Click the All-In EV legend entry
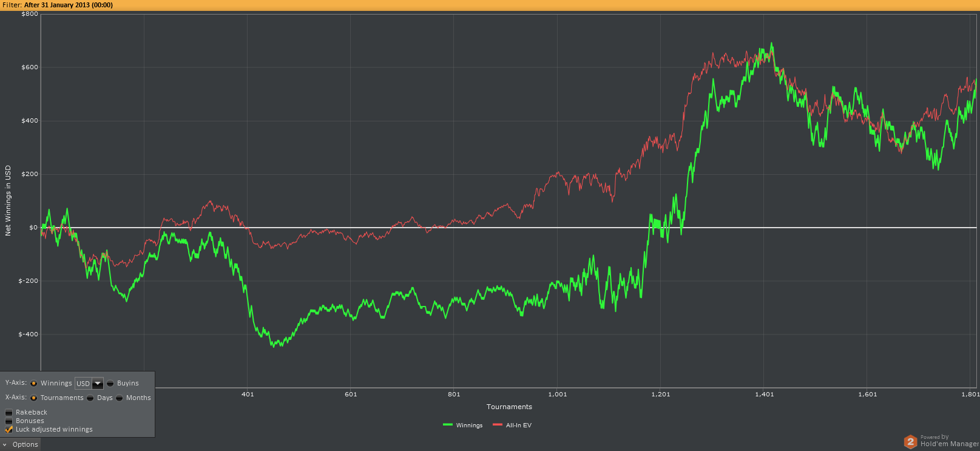980x451 pixels. (518, 425)
